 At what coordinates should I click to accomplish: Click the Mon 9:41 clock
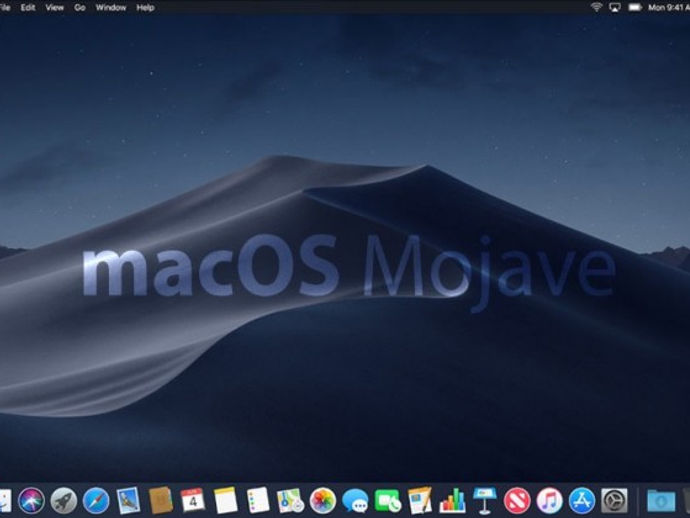tap(669, 7)
